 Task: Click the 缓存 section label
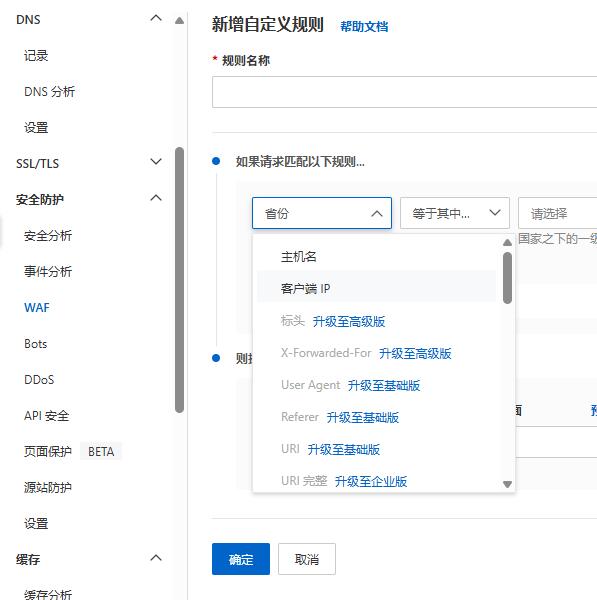28,560
